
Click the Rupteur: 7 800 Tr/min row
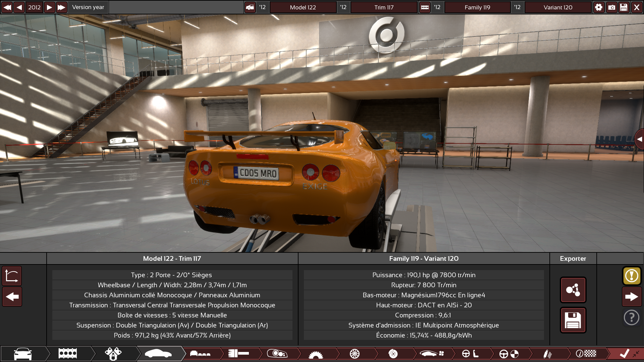[424, 285]
